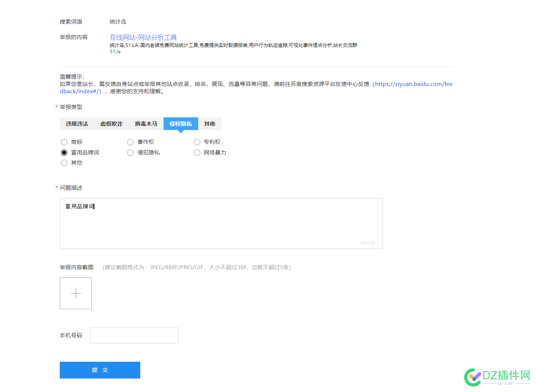Screen dimensions: 537x392
Task: Click the 统计鸟 search term text
Action: 118,22
